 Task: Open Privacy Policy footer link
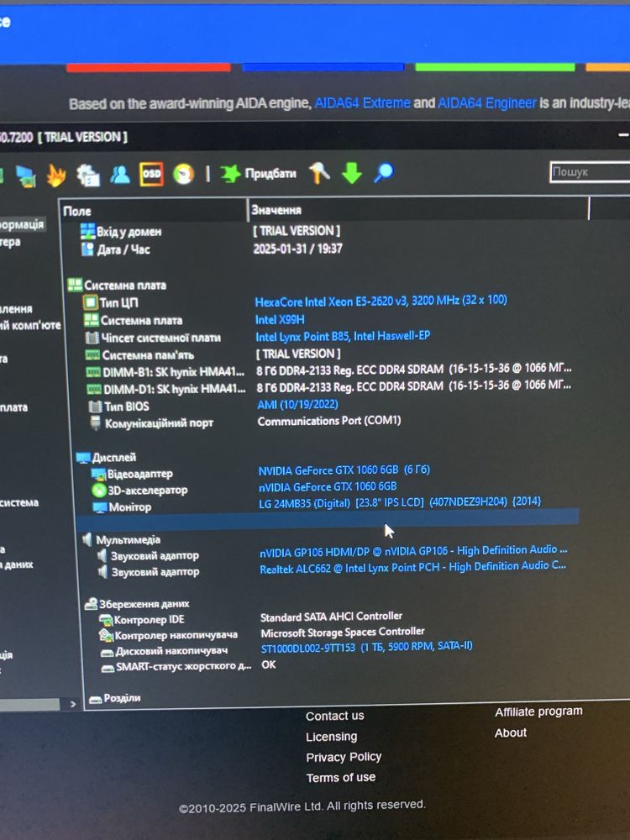(x=344, y=757)
